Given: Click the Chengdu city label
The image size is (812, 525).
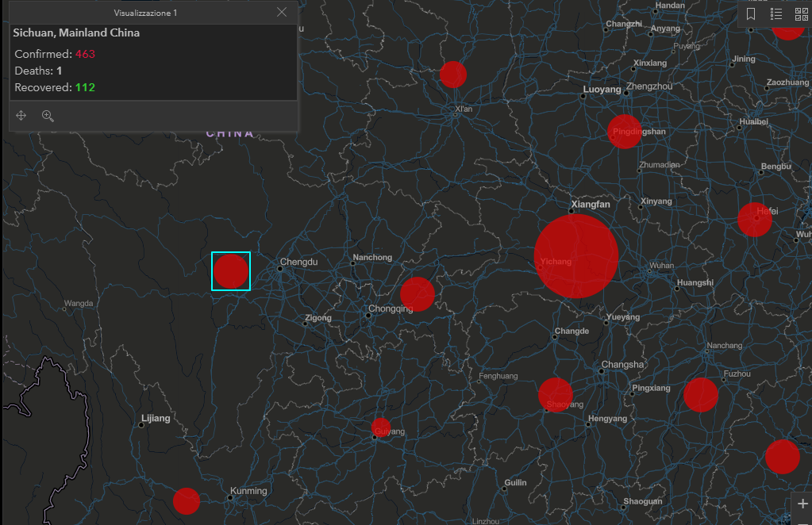Looking at the screenshot, I should click(298, 262).
